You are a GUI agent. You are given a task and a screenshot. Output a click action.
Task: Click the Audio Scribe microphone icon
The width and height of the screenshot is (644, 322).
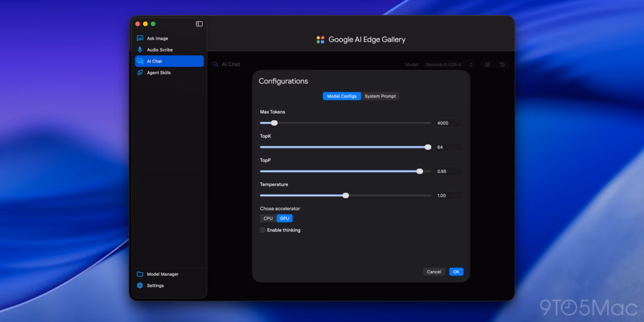(x=140, y=50)
